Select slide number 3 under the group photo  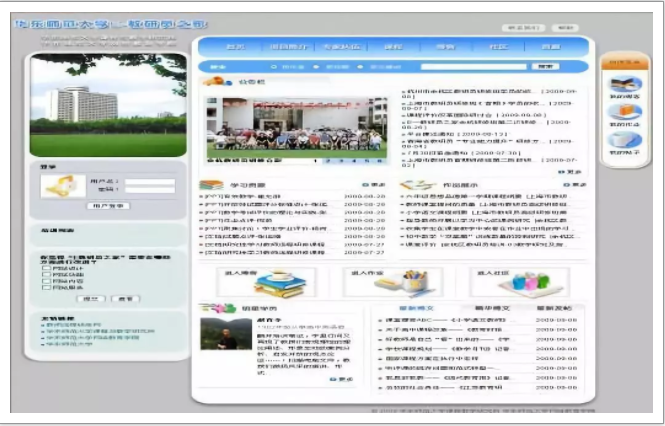click(341, 160)
